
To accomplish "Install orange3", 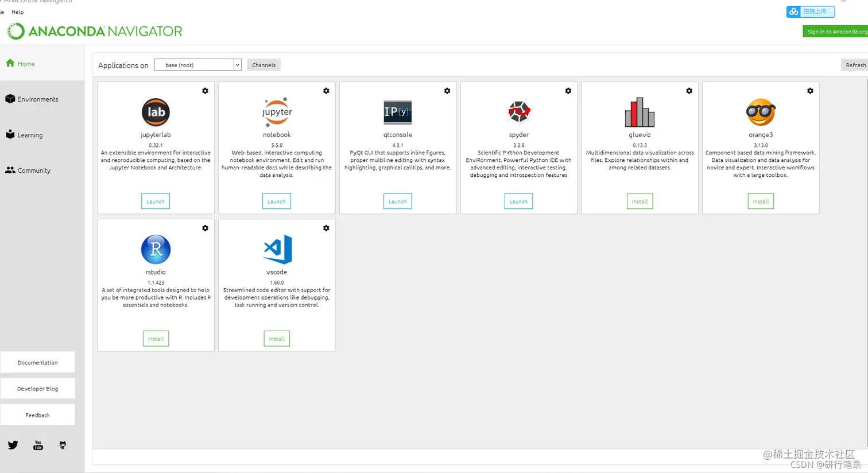I will (x=761, y=201).
